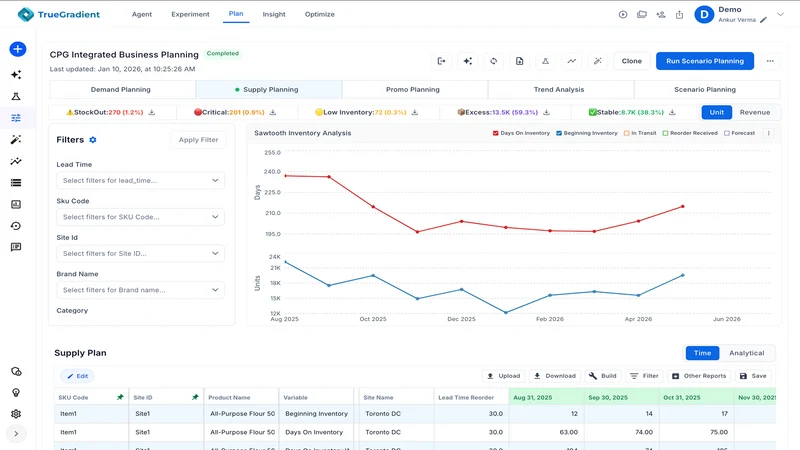
Task: Open the chat message sidebar icon
Action: [16, 247]
